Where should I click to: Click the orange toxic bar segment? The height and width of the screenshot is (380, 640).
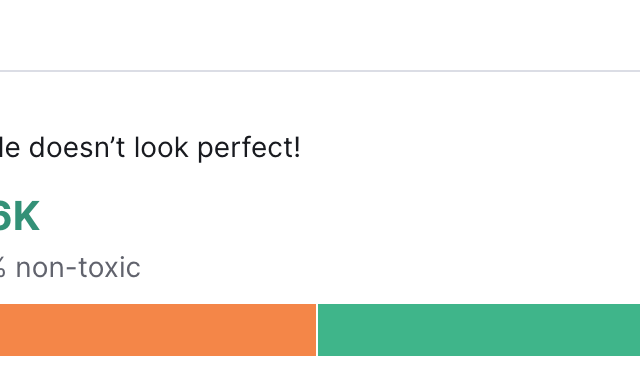pyautogui.click(x=158, y=330)
